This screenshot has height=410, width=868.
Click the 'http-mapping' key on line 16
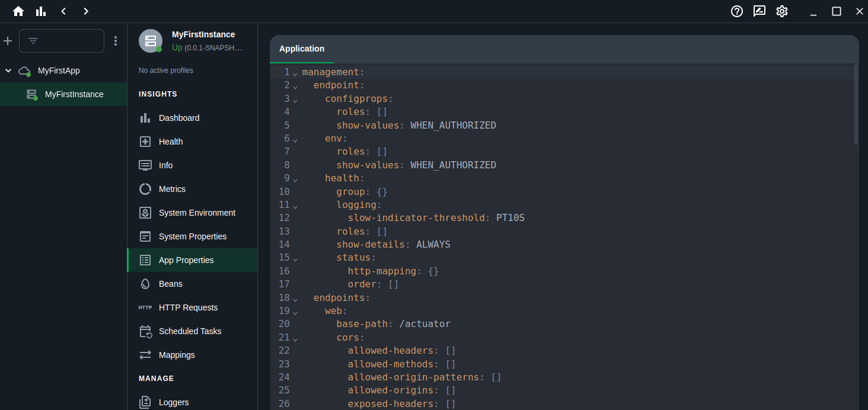pyautogui.click(x=382, y=271)
